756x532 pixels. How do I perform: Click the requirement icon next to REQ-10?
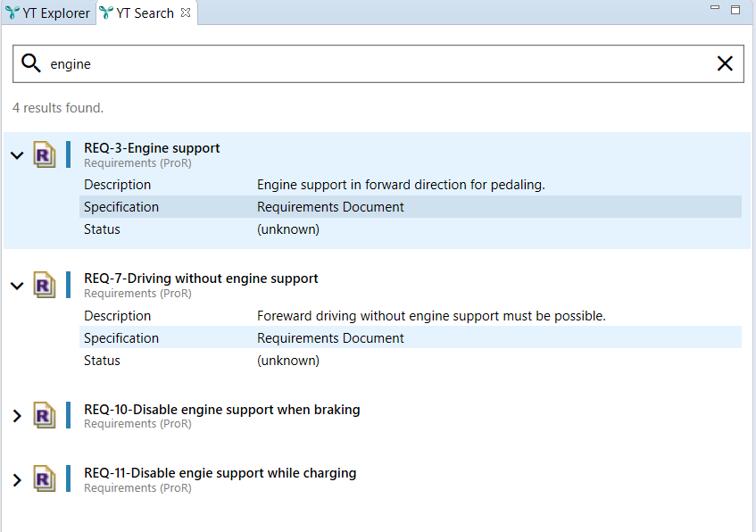[45, 415]
